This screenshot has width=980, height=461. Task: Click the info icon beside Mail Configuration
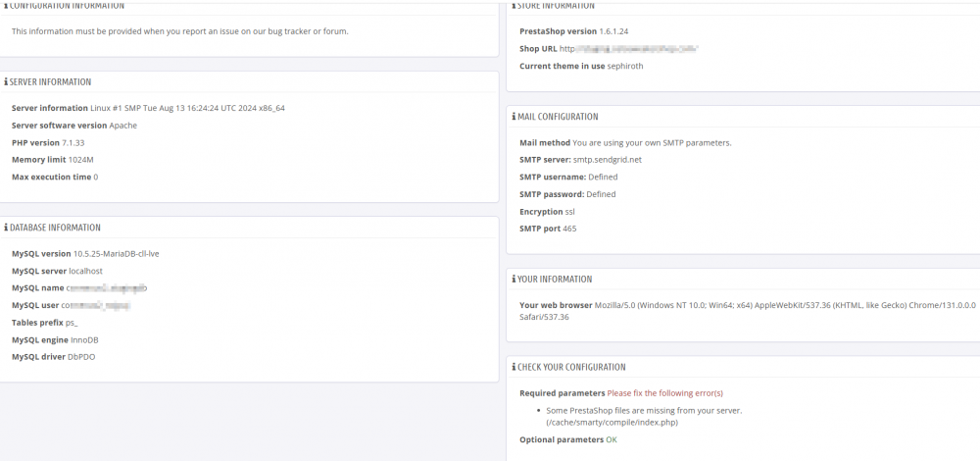pyautogui.click(x=514, y=117)
